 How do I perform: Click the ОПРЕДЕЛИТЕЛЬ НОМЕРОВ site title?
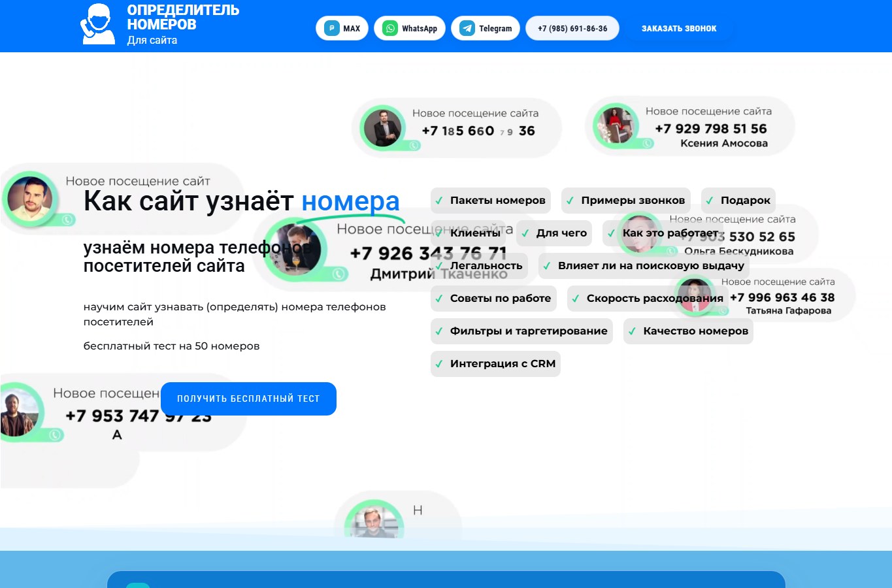(183, 18)
